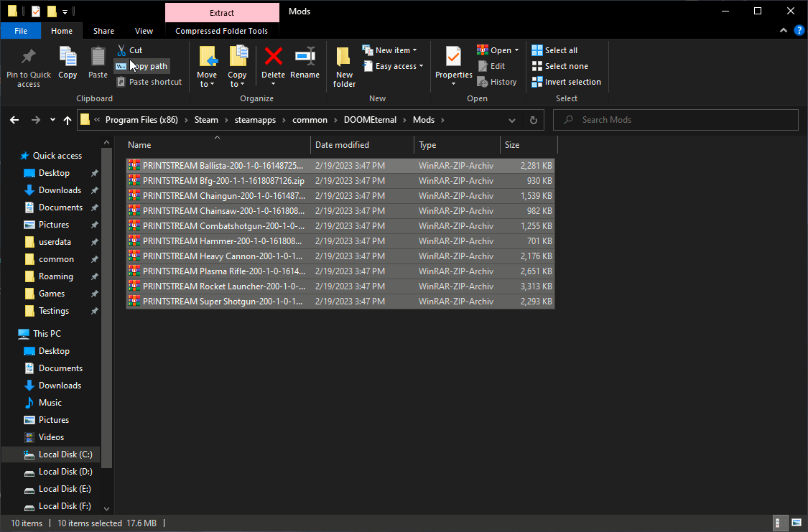This screenshot has width=808, height=532.
Task: Click Steam in the address path
Action: click(206, 120)
